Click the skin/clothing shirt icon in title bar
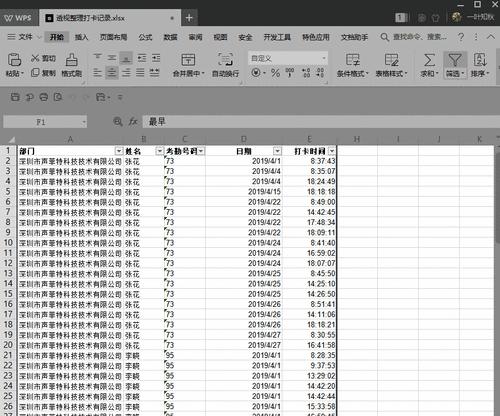This screenshot has width=500, height=416. pyautogui.click(x=435, y=18)
